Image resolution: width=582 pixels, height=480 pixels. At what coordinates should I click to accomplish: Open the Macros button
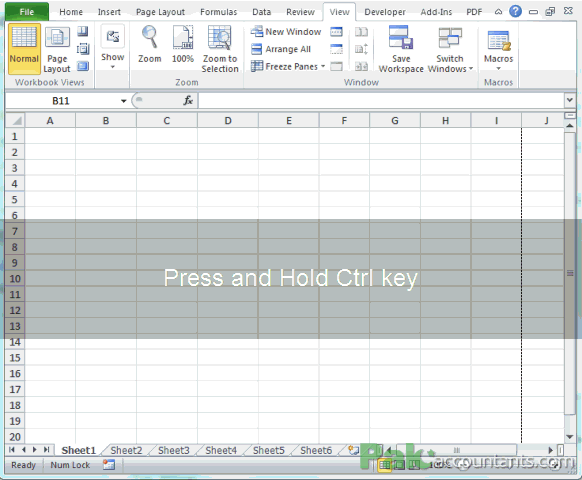pyautogui.click(x=498, y=49)
